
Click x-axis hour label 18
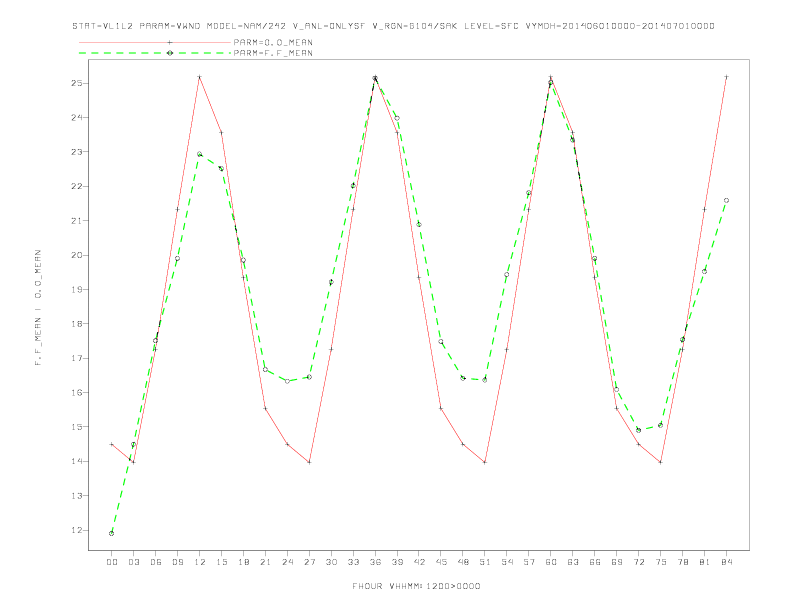point(243,562)
